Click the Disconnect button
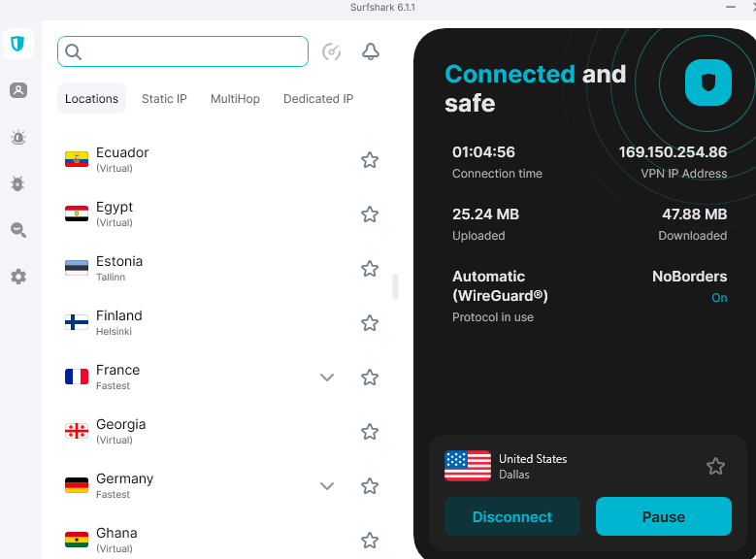 pyautogui.click(x=512, y=516)
